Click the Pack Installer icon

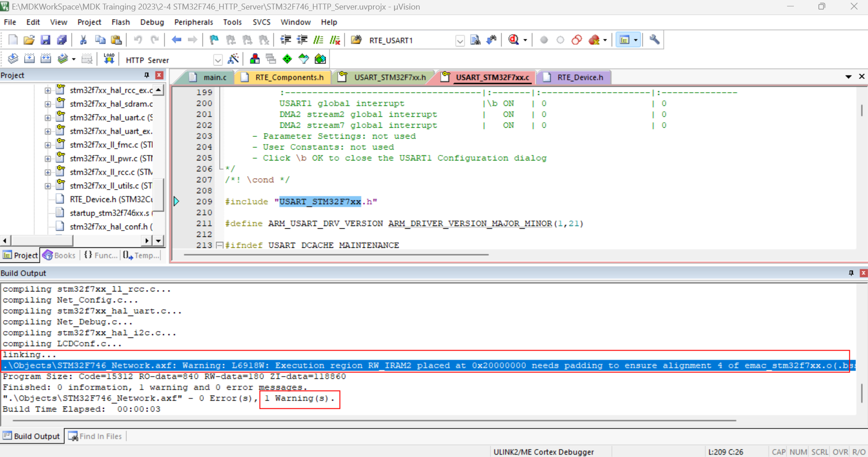[x=321, y=59]
